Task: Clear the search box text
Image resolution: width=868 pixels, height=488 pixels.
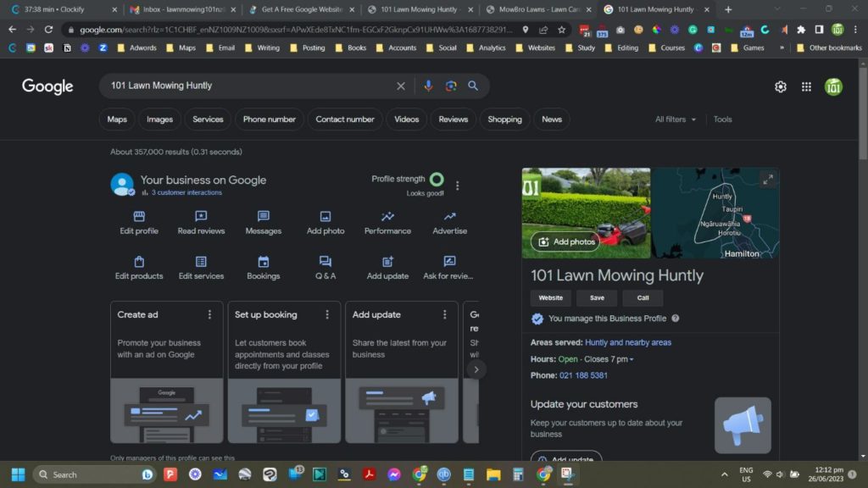Action: pos(401,86)
